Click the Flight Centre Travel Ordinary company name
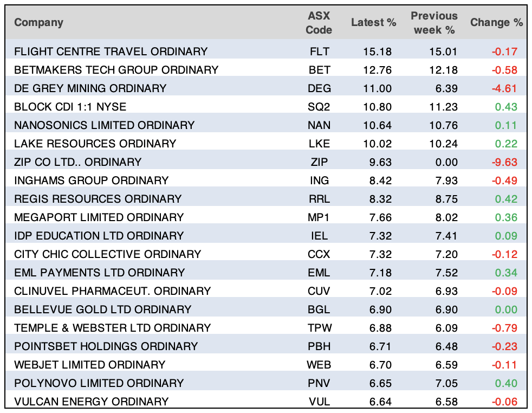The width and height of the screenshot is (532, 413). click(111, 51)
